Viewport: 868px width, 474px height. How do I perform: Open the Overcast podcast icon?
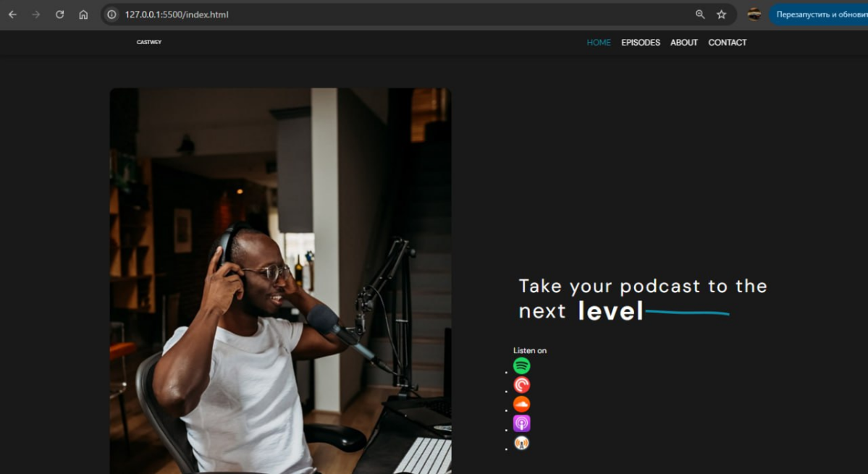pyautogui.click(x=521, y=442)
